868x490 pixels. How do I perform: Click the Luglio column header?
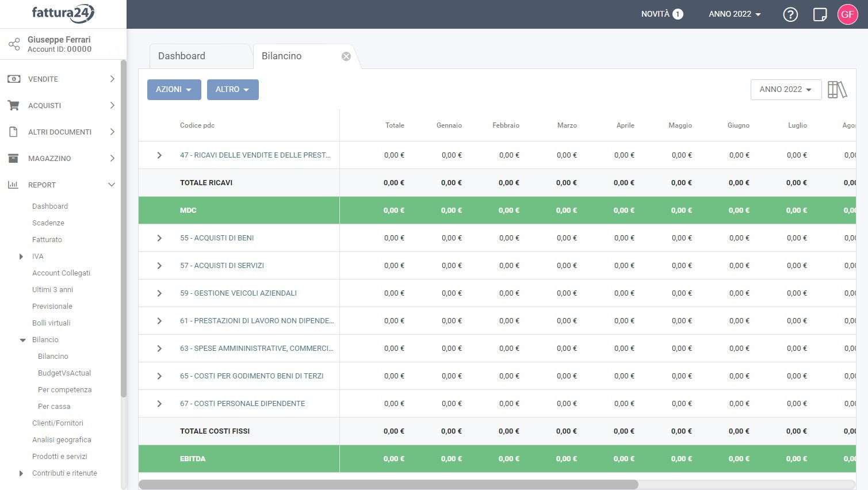point(797,125)
